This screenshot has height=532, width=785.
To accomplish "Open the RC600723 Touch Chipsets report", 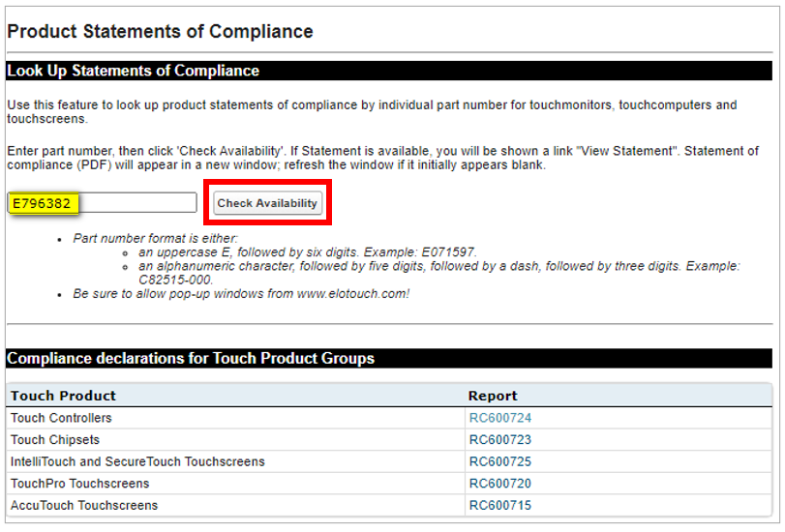I will click(499, 440).
